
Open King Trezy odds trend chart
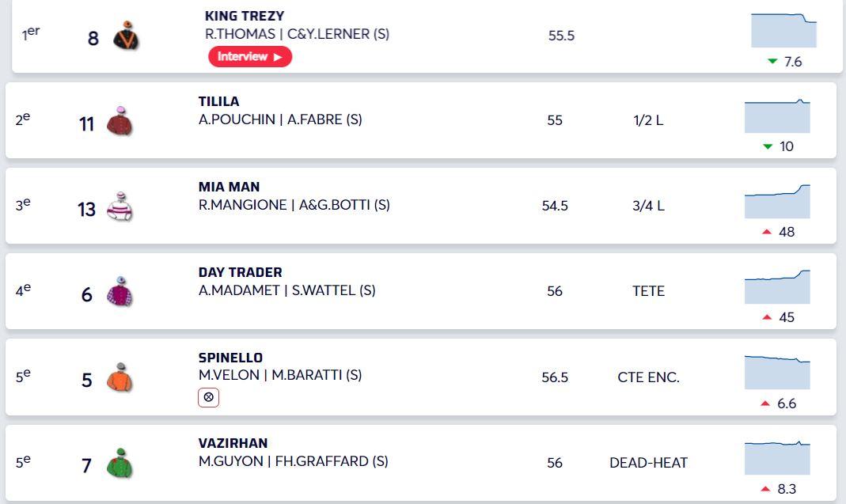click(783, 30)
